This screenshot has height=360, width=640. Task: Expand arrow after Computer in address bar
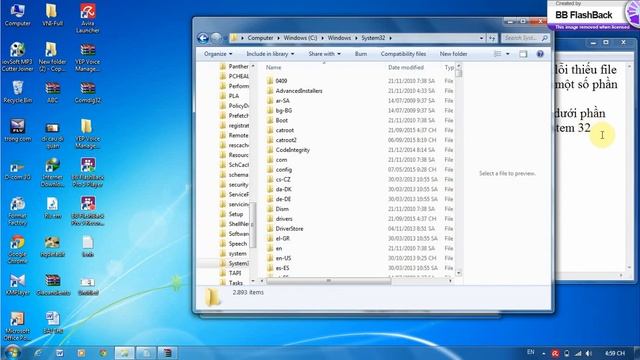pyautogui.click(x=279, y=38)
